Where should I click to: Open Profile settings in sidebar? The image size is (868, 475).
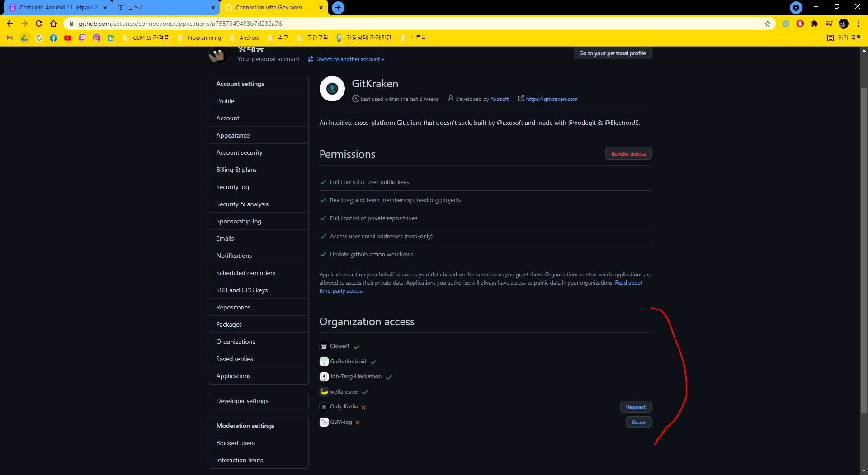(x=259, y=101)
